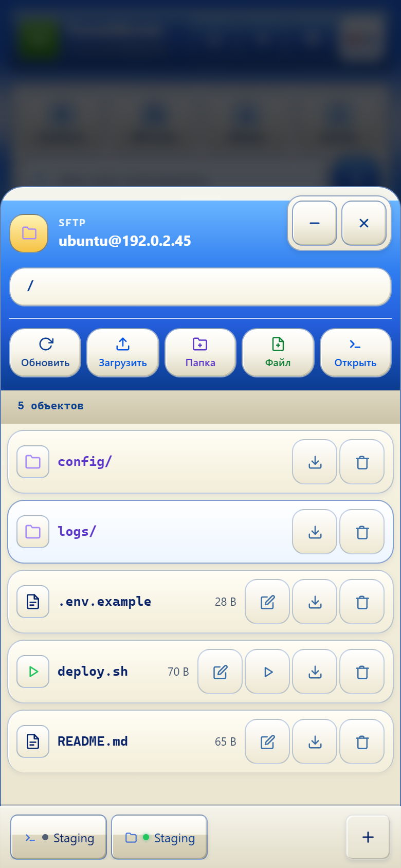This screenshot has width=401, height=868.
Task: Download the README.md file
Action: [x=315, y=742]
